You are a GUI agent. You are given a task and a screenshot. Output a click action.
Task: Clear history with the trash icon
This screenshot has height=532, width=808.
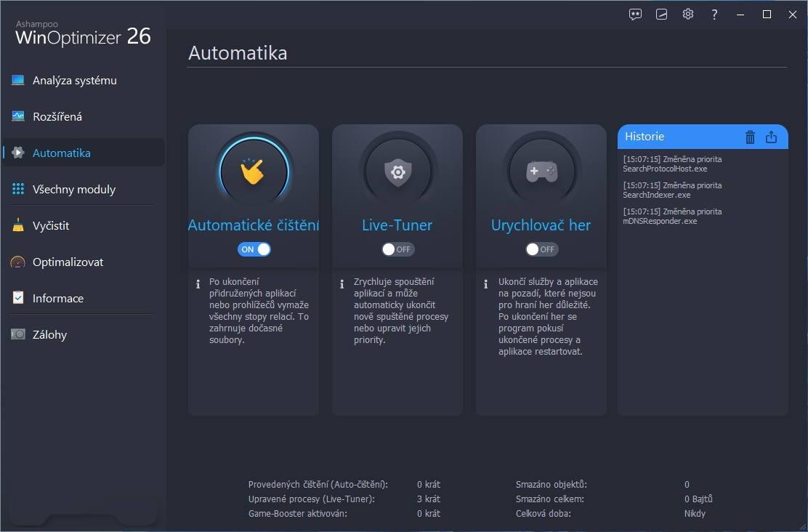[751, 137]
